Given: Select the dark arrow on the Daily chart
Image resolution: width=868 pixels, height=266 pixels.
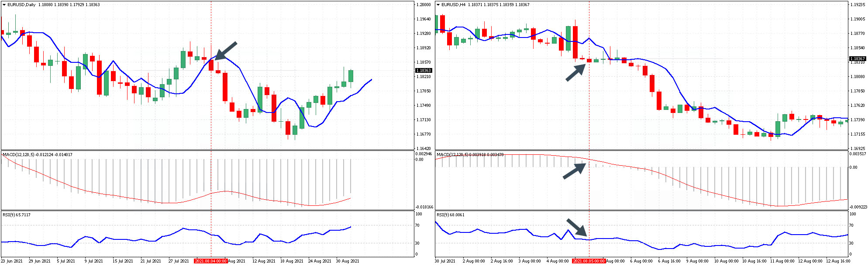Looking at the screenshot, I should tap(226, 51).
